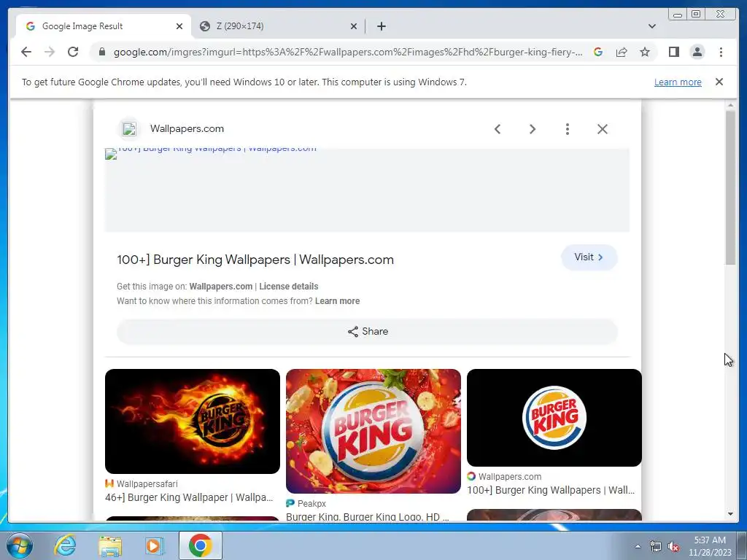This screenshot has width=747, height=560.
Task: Open Windows Media Player from taskbar
Action: [x=154, y=545]
